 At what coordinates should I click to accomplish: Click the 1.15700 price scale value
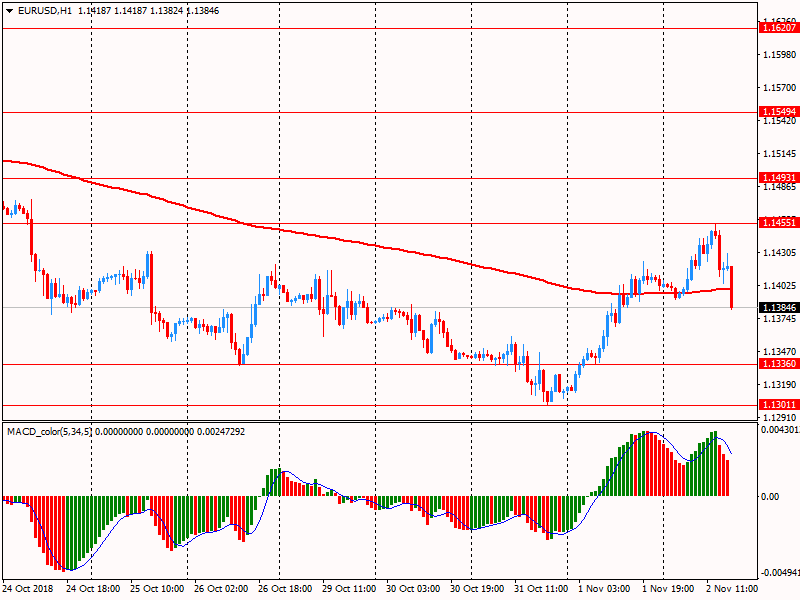tap(779, 87)
